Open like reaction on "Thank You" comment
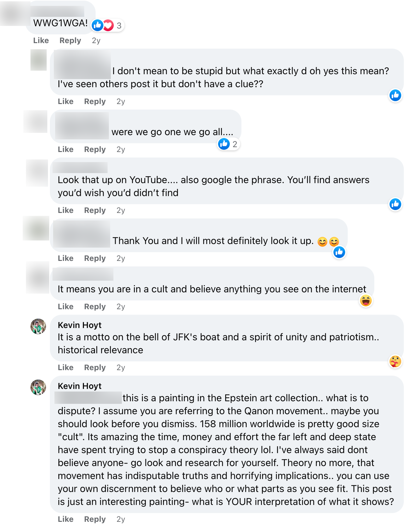Viewport: 420px width, 527px height. coord(339,252)
